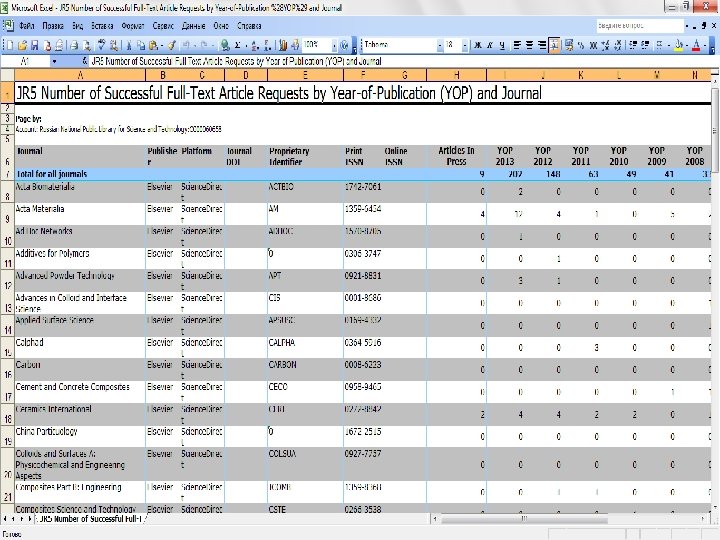The image size is (720, 540).
Task: Toggle underline (Ч) formatting
Action: [x=502, y=45]
